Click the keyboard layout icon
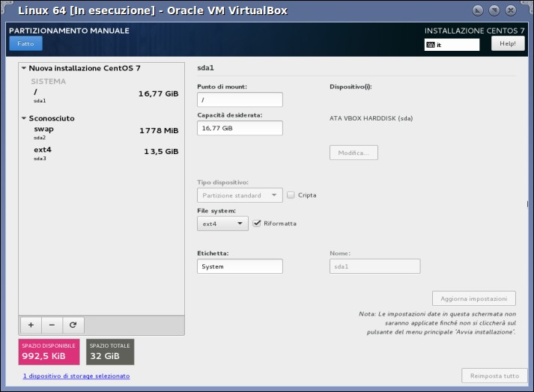 click(x=431, y=45)
